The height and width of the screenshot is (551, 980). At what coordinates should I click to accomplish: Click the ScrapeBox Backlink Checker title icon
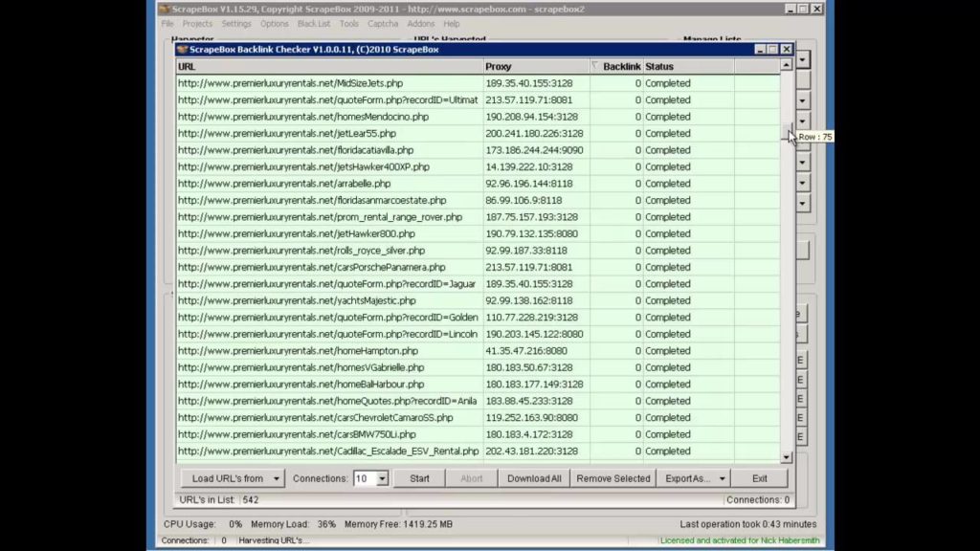(x=183, y=50)
